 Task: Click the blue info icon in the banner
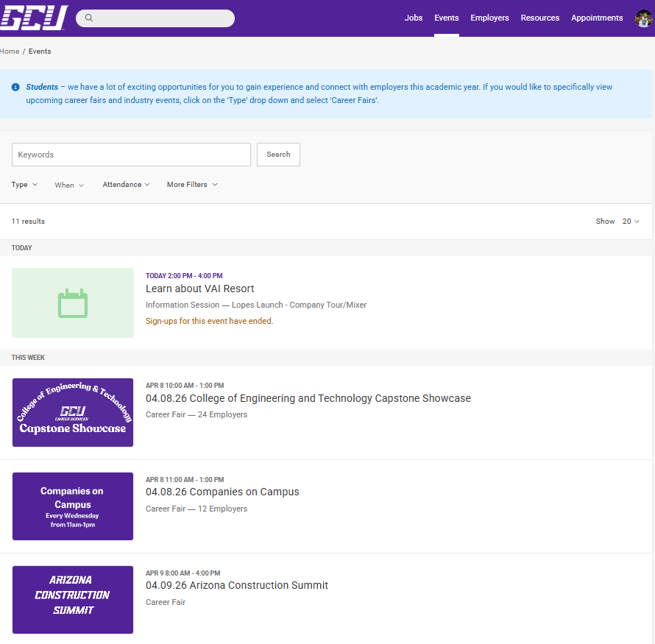(15, 87)
